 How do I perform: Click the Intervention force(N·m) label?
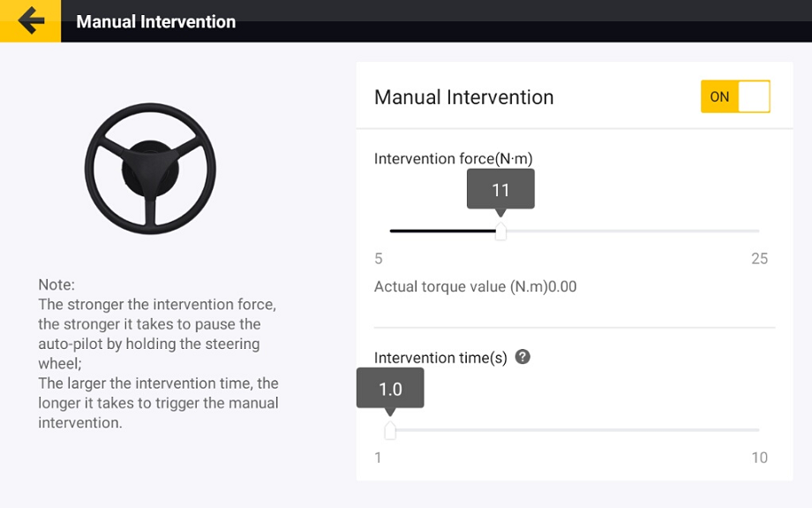pos(453,159)
